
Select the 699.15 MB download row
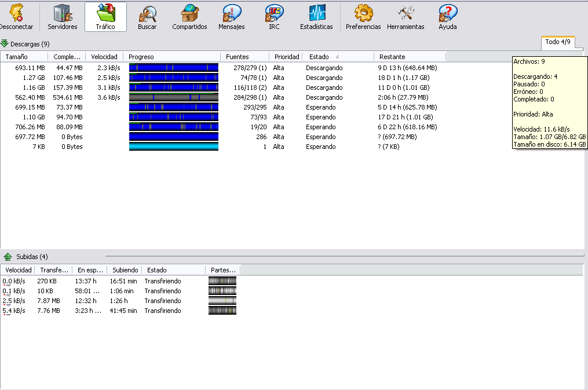(x=223, y=107)
